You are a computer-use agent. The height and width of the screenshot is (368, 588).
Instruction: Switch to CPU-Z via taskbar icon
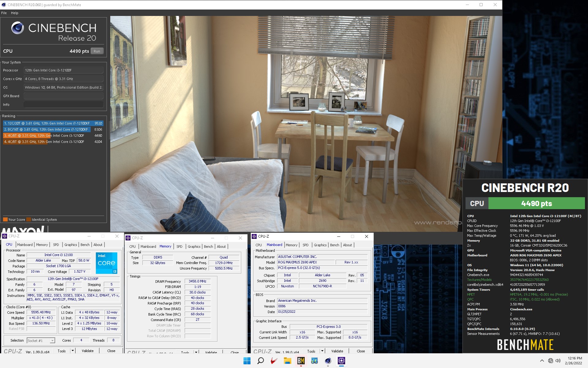click(x=341, y=361)
